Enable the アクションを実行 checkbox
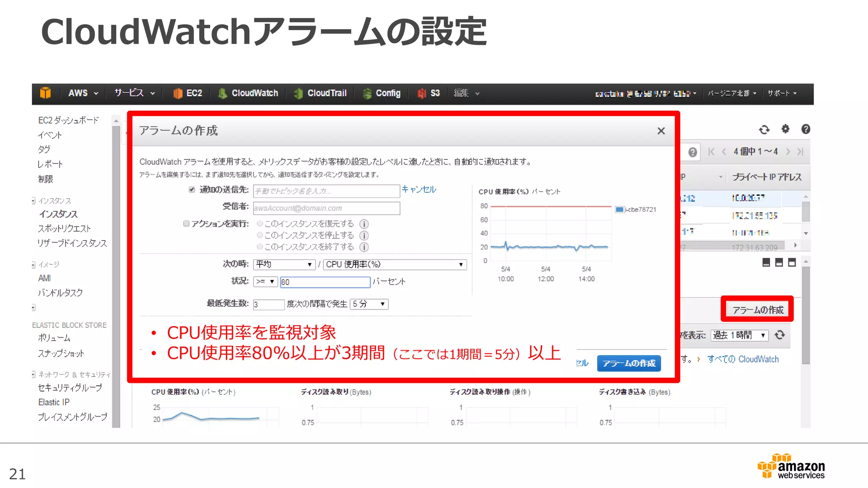 click(186, 223)
